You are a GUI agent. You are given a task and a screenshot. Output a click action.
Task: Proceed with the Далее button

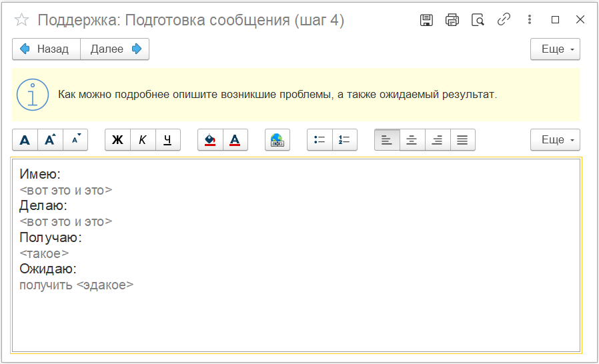click(x=115, y=49)
